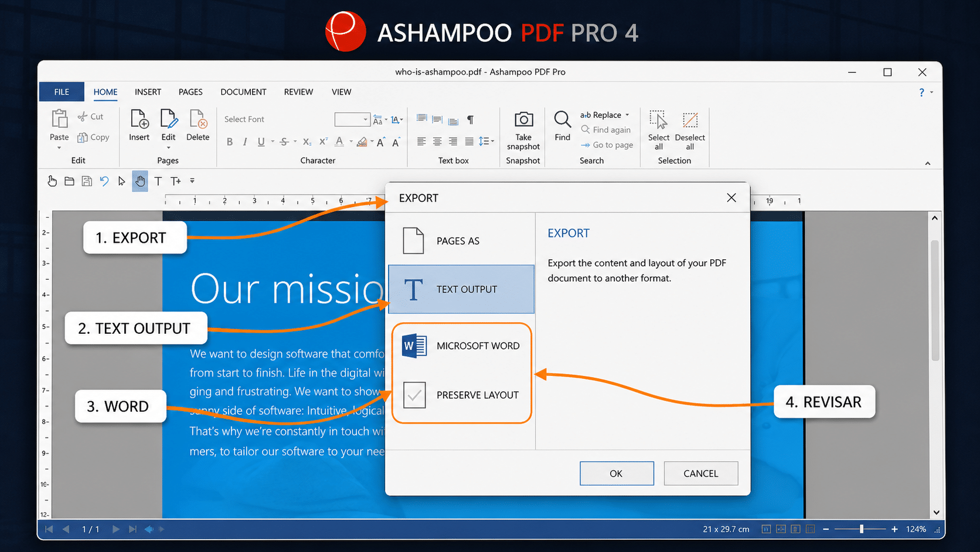Click the shrink font size icon

coord(396,142)
